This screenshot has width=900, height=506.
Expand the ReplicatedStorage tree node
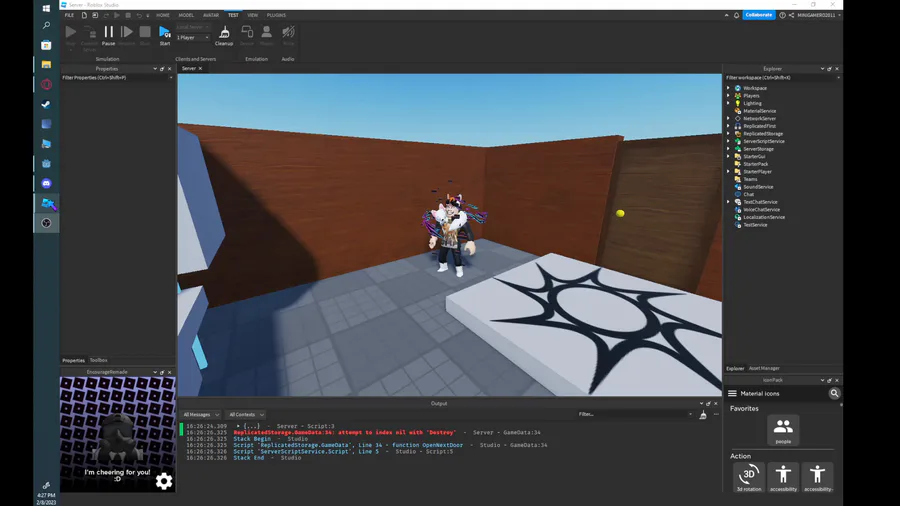tap(728, 134)
